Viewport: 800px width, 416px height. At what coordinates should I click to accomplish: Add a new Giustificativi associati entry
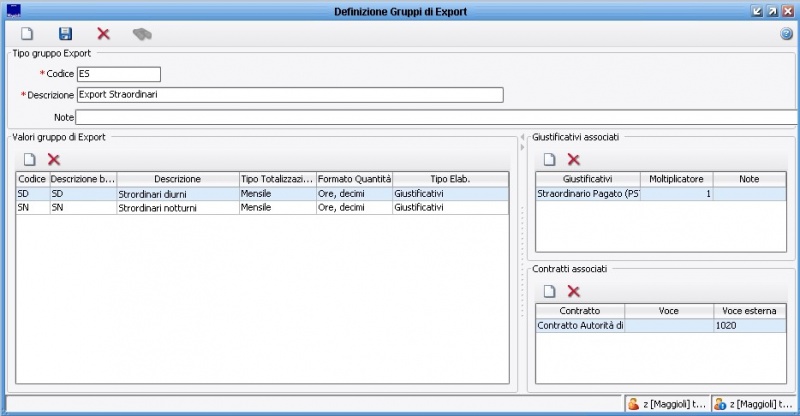tap(549, 159)
